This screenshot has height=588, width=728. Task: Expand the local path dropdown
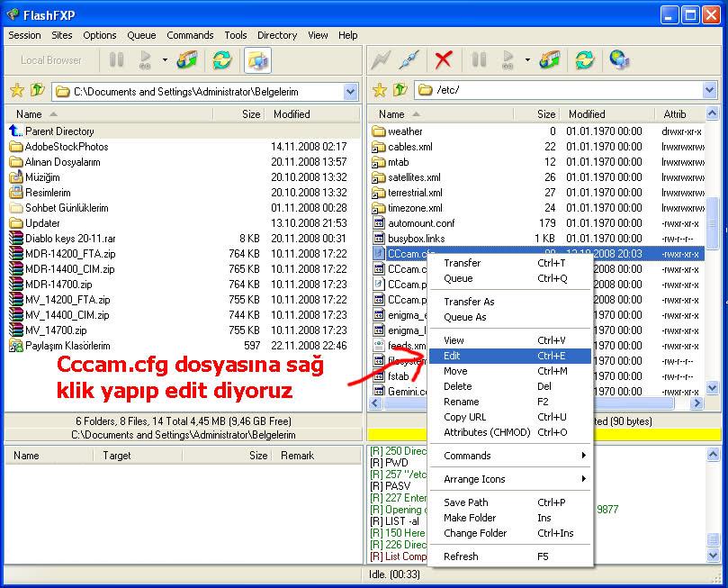pyautogui.click(x=350, y=91)
